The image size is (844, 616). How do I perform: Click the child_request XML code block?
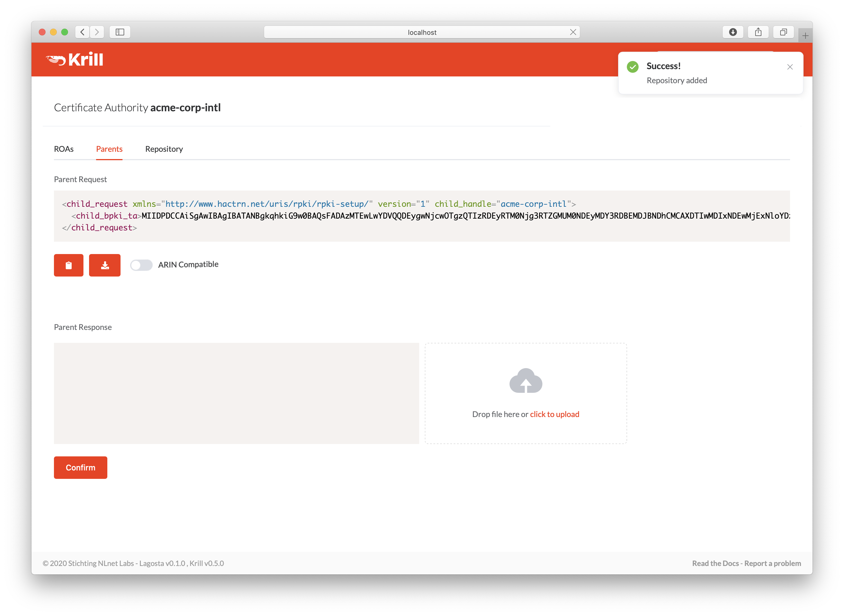tap(422, 216)
